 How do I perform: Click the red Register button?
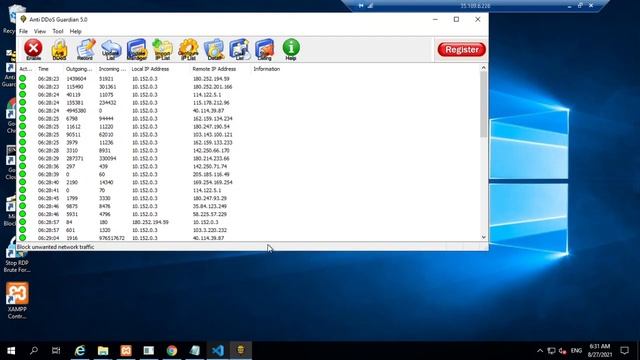coord(462,49)
